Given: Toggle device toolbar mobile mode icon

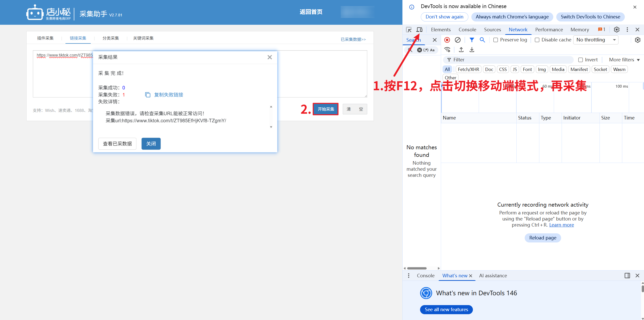Looking at the screenshot, I should coord(419,30).
